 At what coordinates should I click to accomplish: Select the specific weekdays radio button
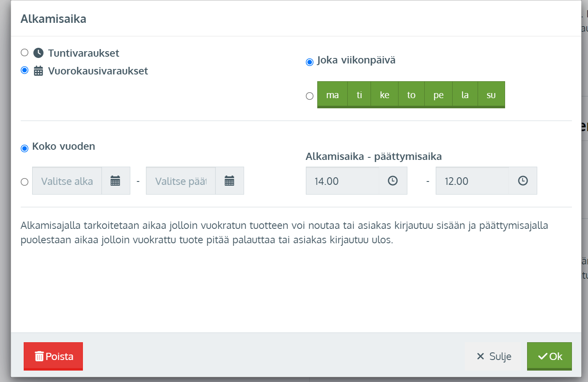pyautogui.click(x=310, y=96)
